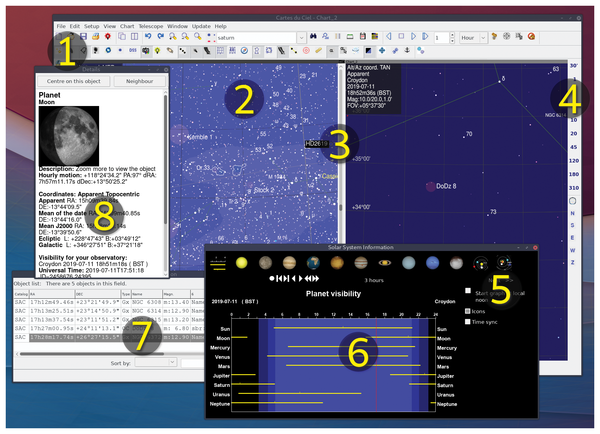Click the Earth icon in Solar System Information
Screen dimensions: 600x434
pyautogui.click(x=313, y=263)
